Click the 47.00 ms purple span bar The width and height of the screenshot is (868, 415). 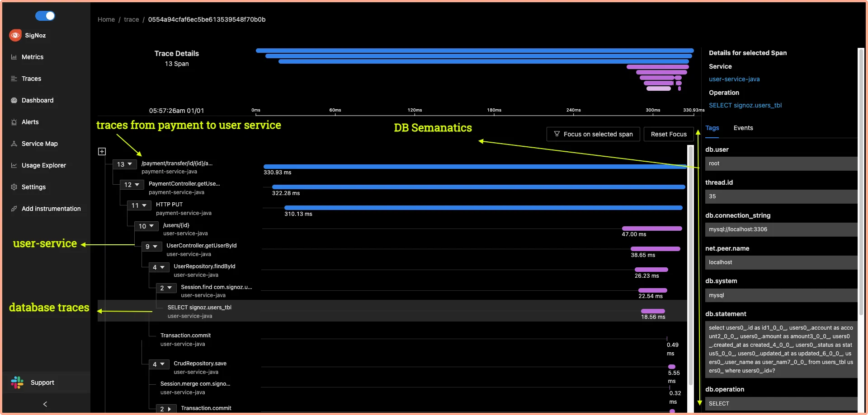click(x=652, y=228)
